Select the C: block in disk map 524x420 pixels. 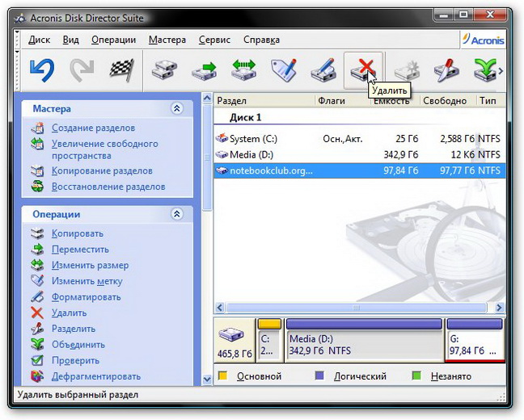click(x=269, y=340)
